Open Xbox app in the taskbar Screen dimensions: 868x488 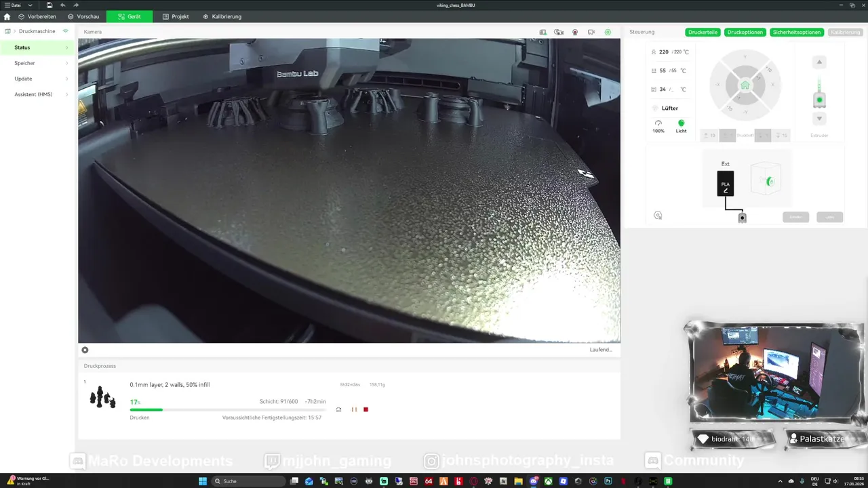[548, 481]
